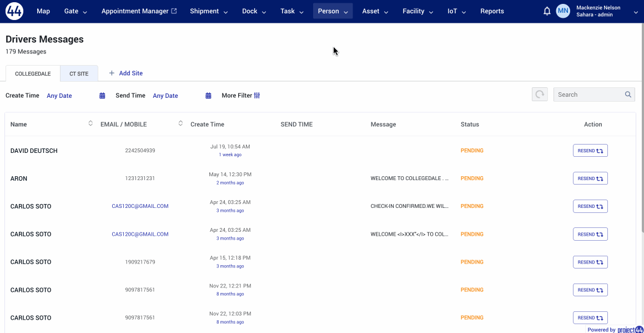Resend Carlos Soto Nov 22 12:03 PM message

point(590,318)
